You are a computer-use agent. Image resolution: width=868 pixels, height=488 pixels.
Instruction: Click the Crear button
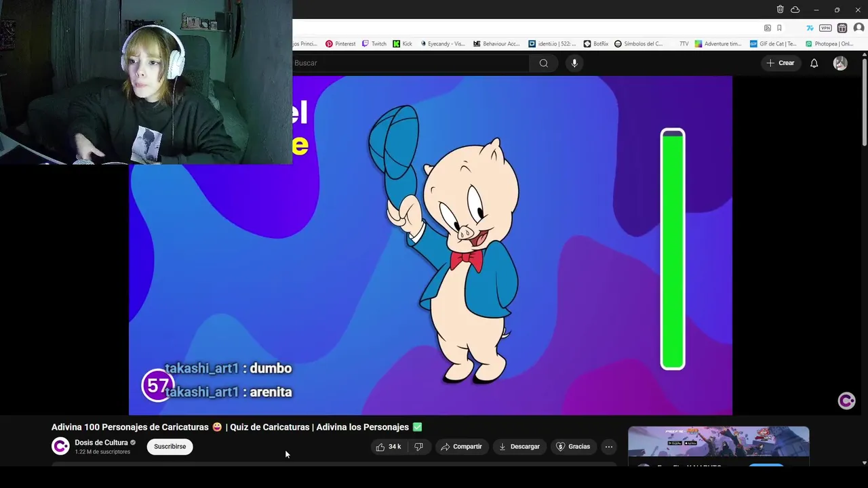[x=780, y=63]
